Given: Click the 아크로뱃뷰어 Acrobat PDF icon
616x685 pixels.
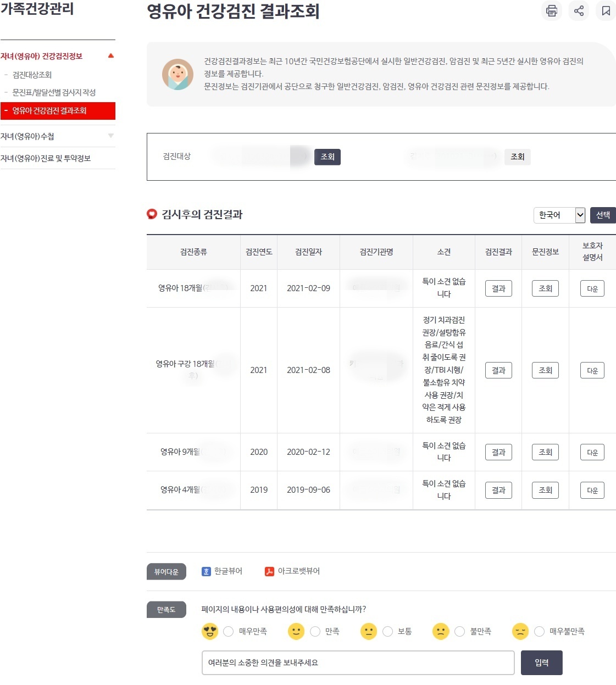Looking at the screenshot, I should [269, 571].
